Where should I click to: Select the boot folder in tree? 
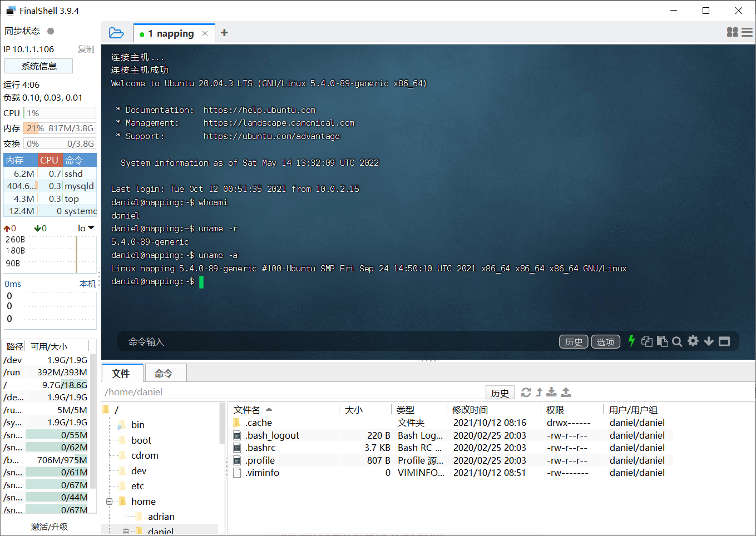(141, 440)
